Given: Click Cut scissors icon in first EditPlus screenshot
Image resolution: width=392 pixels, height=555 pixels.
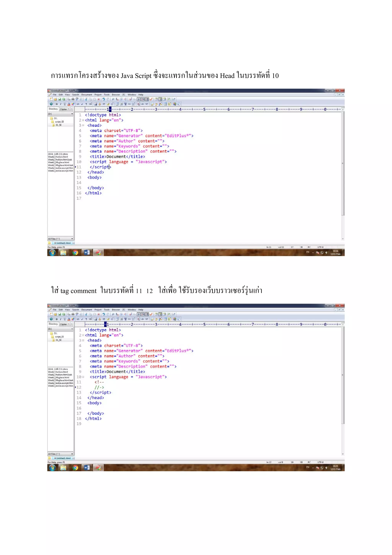Looking at the screenshot, I should (x=86, y=99).
